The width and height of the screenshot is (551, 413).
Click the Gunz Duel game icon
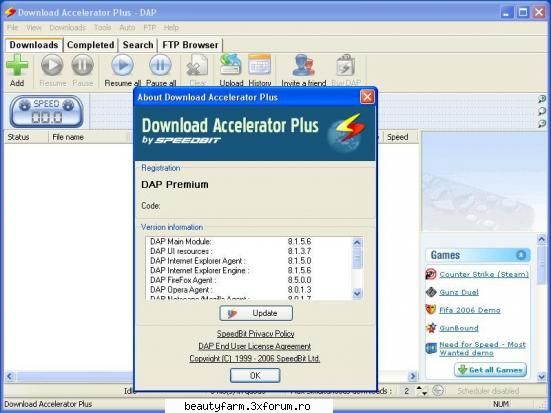(431, 292)
